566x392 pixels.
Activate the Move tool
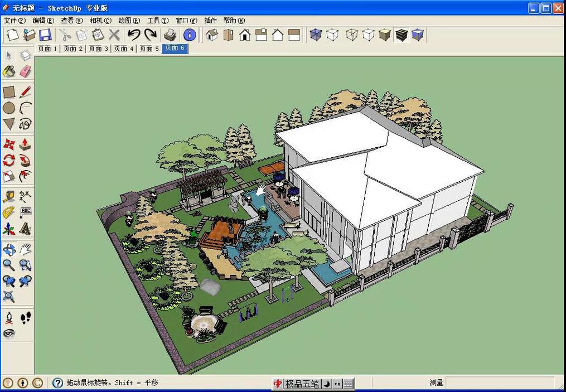pos(9,144)
